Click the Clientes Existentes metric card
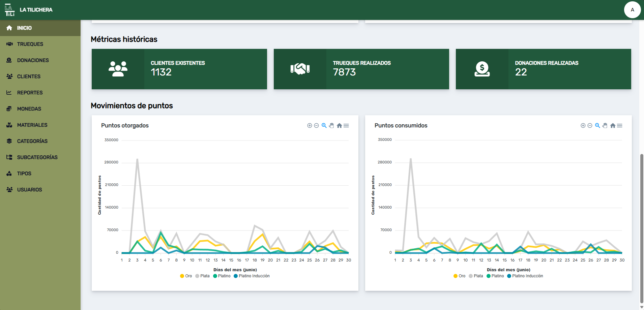This screenshot has height=310, width=644. [x=179, y=69]
